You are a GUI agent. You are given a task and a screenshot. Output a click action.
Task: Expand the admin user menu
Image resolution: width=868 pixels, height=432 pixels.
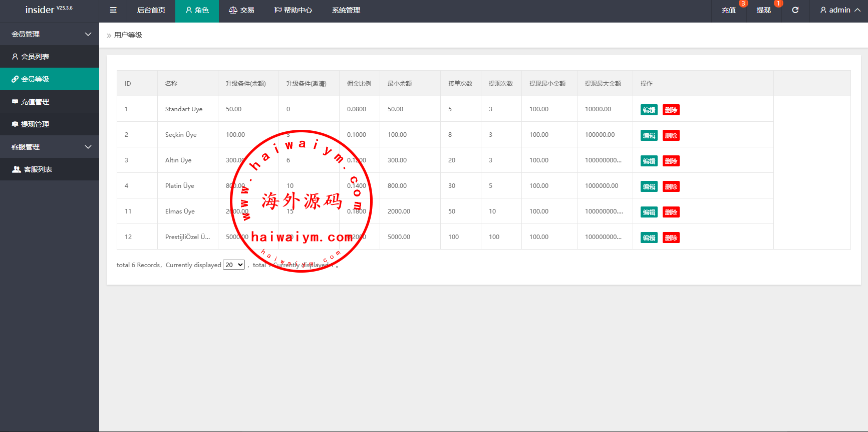pyautogui.click(x=840, y=11)
